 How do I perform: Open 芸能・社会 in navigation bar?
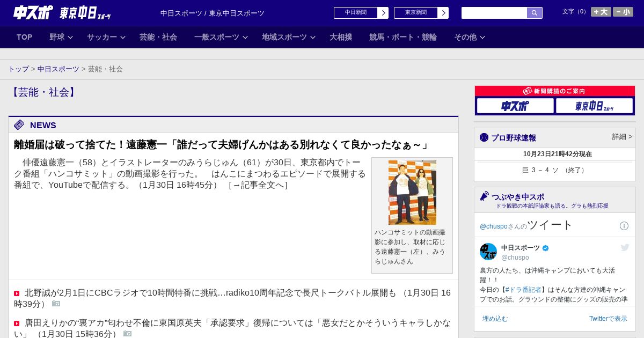tap(158, 37)
